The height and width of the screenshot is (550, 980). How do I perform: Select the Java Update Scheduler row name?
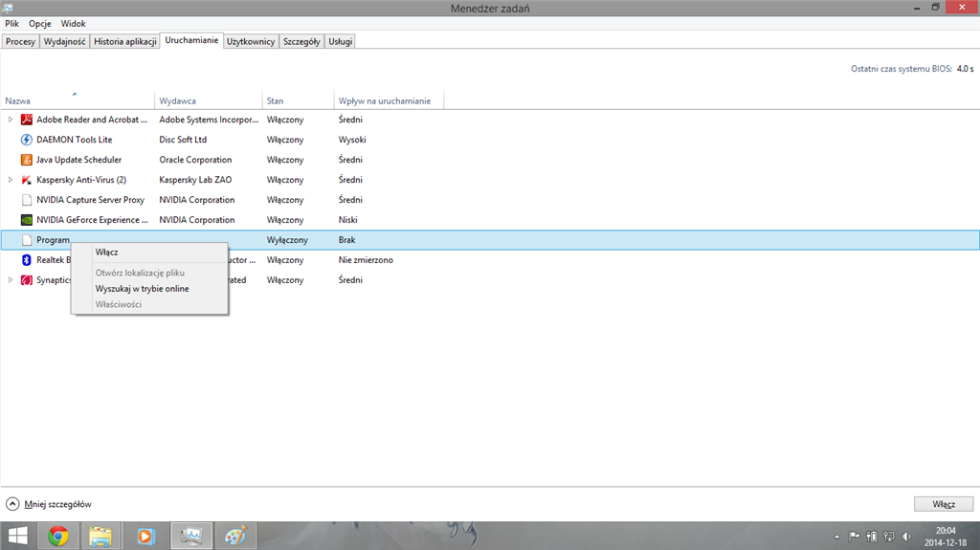pos(78,160)
